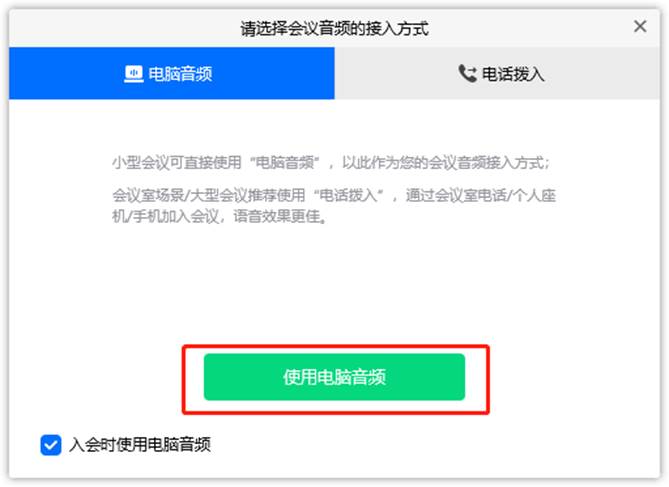Click the phone dial-in handset icon
This screenshot has height=487, width=669.
[x=467, y=73]
